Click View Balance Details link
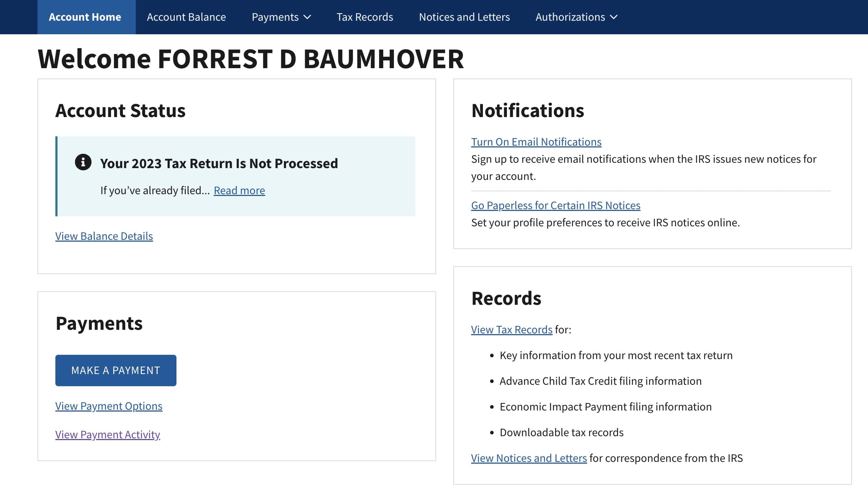This screenshot has height=489, width=868. pos(104,235)
